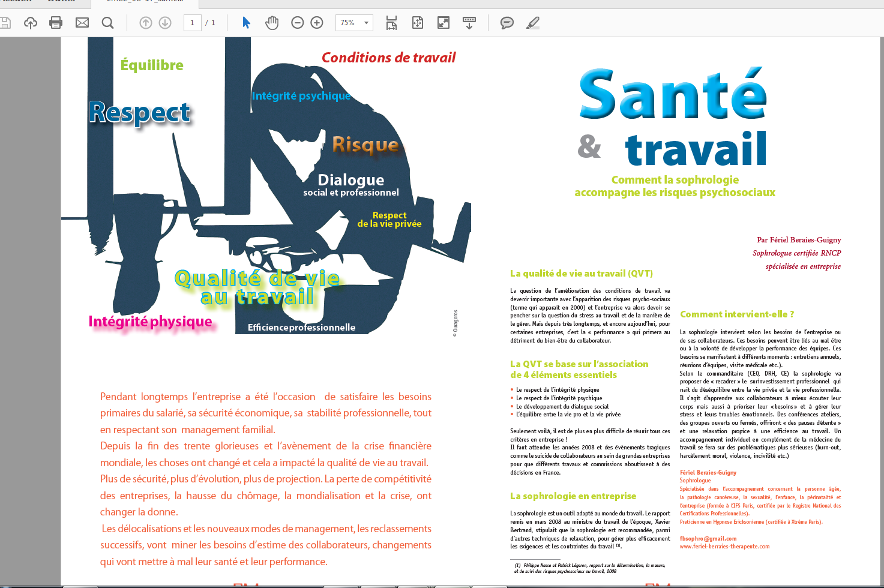
Task: Click the upload to cloud icon
Action: (31, 23)
